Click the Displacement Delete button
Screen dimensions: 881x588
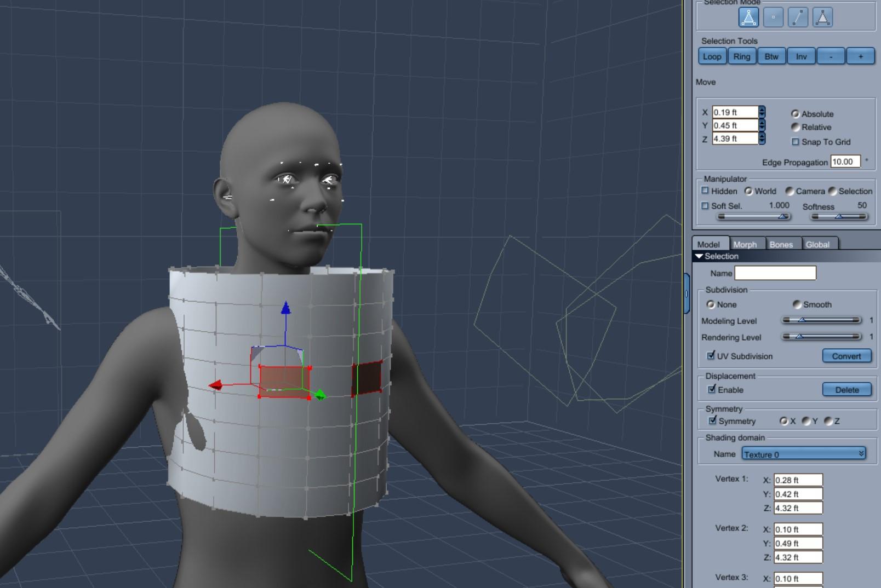pos(846,390)
